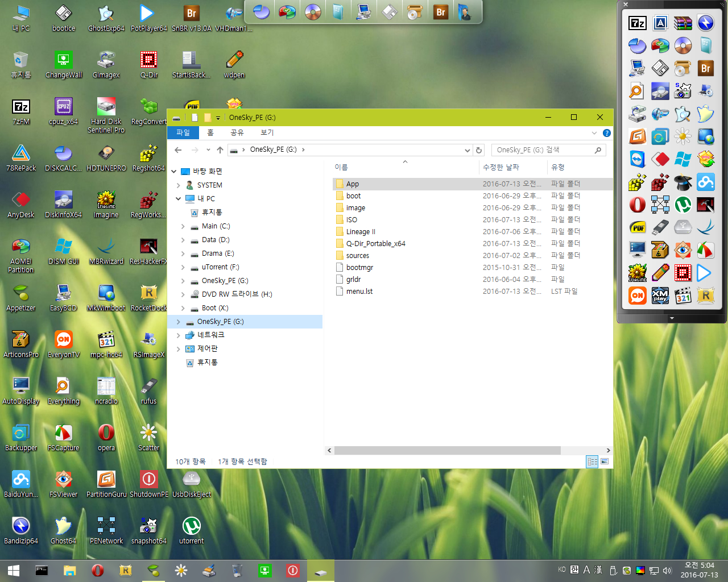Collapse 내 PC tree node

178,199
